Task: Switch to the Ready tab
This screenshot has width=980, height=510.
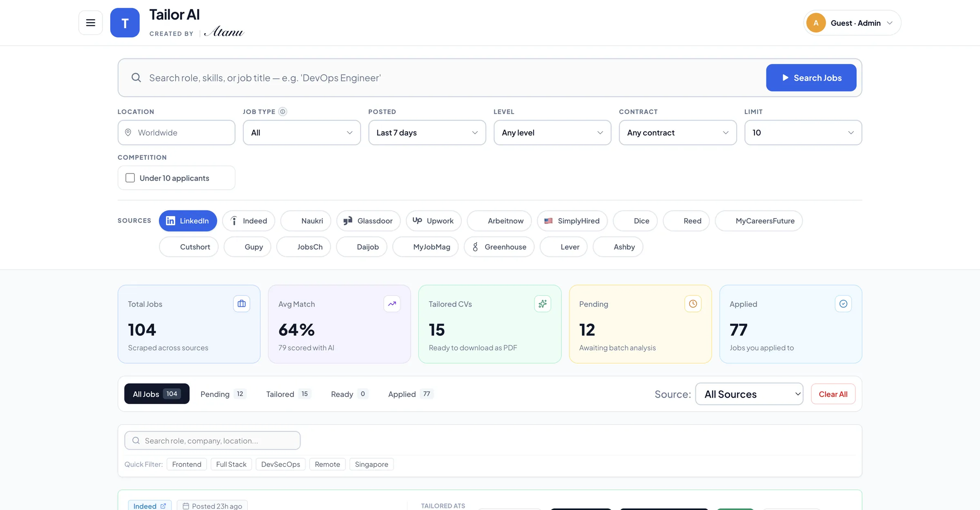Action: 350,394
